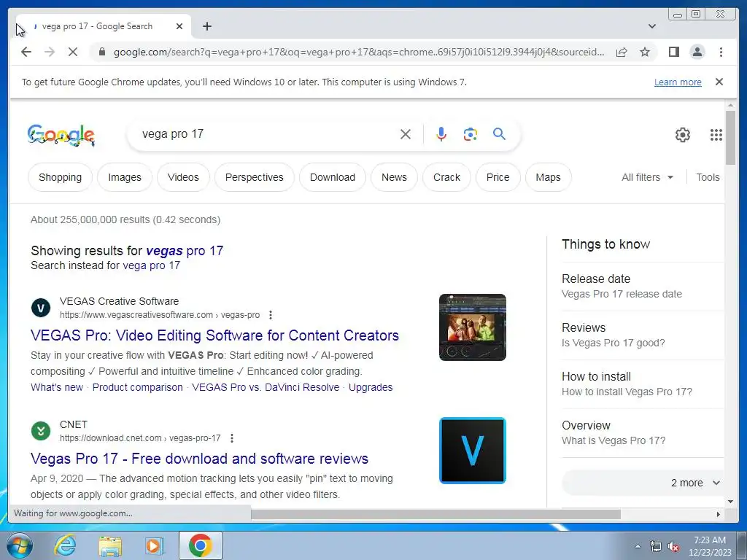747x560 pixels.
Task: Start voice search with microphone
Action: click(x=441, y=134)
